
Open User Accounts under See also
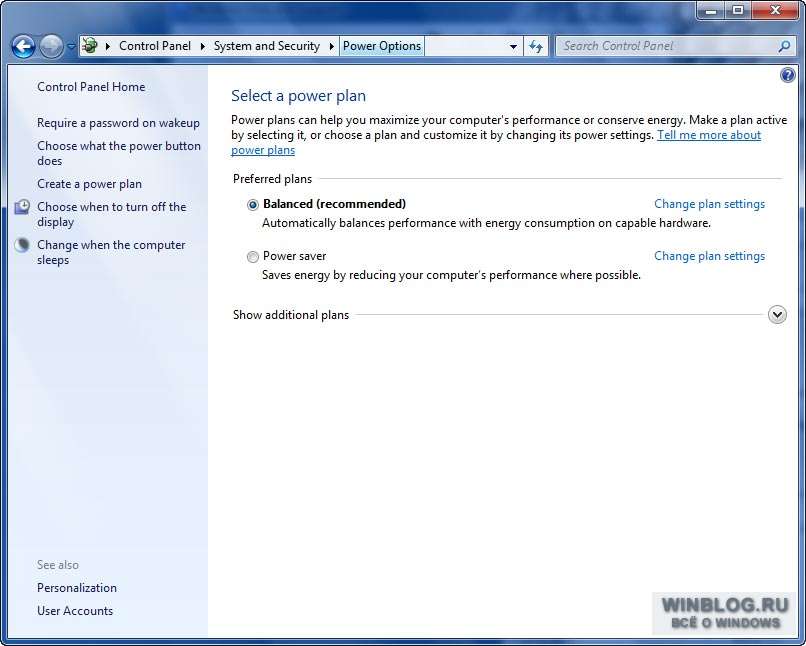(x=75, y=611)
